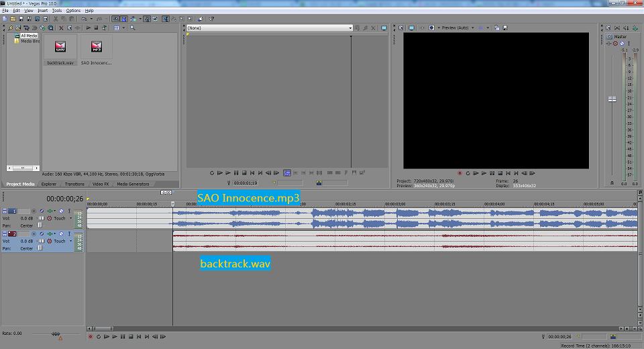Click Import Media icon in Project Media
The height and width of the screenshot is (349, 644).
coord(18,28)
